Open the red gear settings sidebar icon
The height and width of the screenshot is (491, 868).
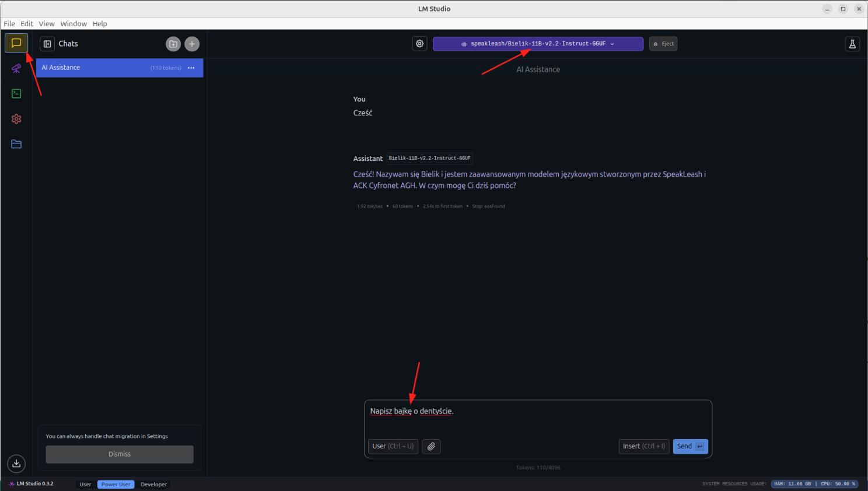pyautogui.click(x=16, y=119)
